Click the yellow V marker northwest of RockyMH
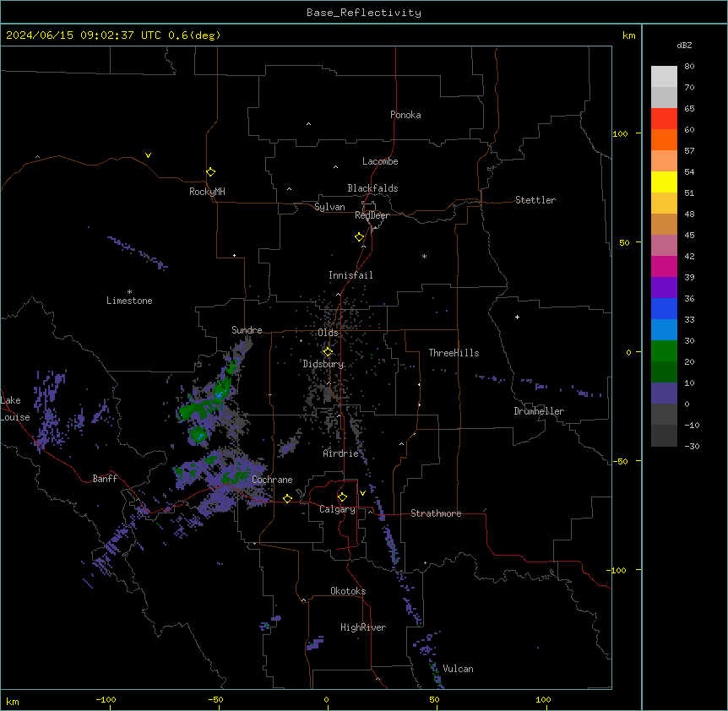Viewport: 728px width, 711px height. pos(148,155)
